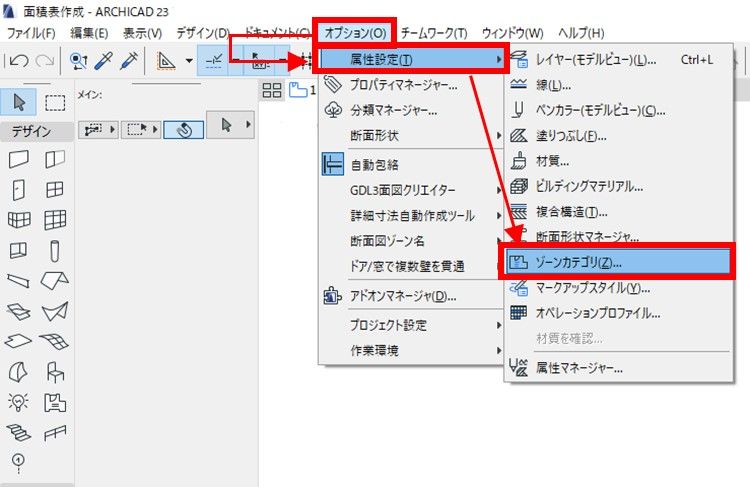
Task: Open the ウィンドウ(W) menu
Action: [512, 33]
